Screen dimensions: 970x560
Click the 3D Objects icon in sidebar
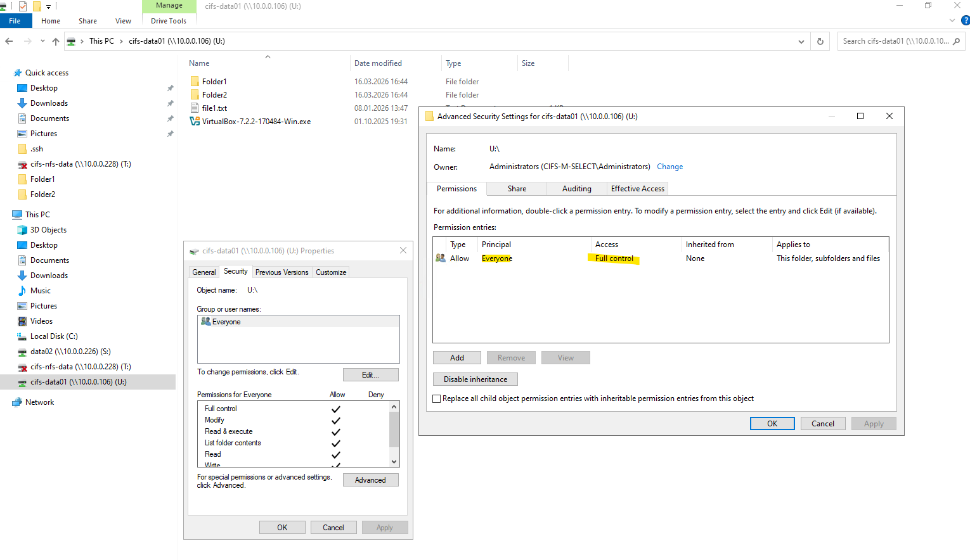click(x=22, y=230)
